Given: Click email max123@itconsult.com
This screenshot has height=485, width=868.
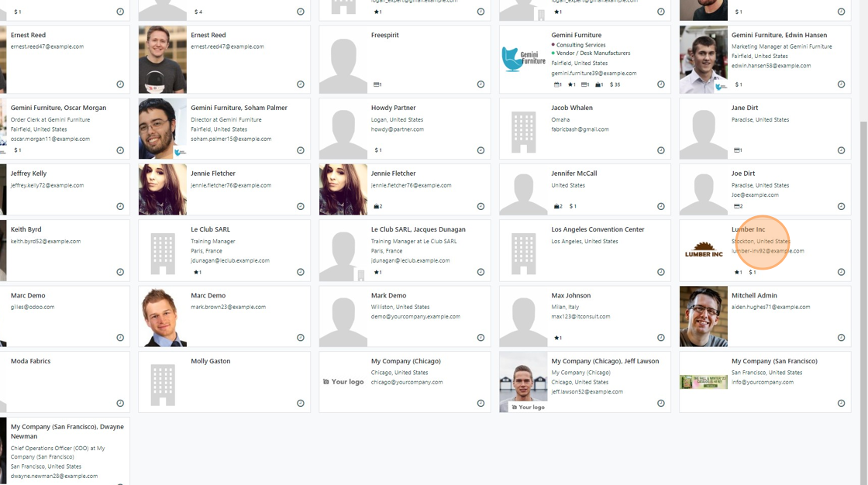Looking at the screenshot, I should [580, 317].
